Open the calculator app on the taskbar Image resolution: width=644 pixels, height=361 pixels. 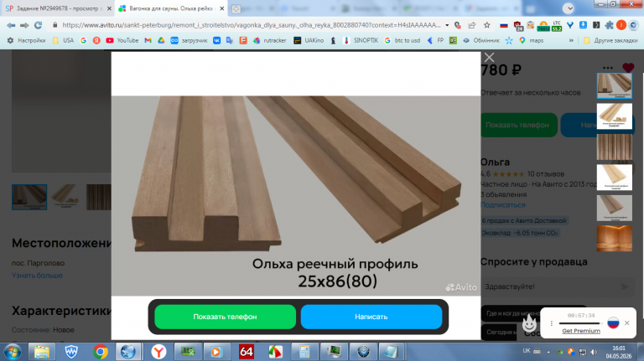(x=304, y=352)
